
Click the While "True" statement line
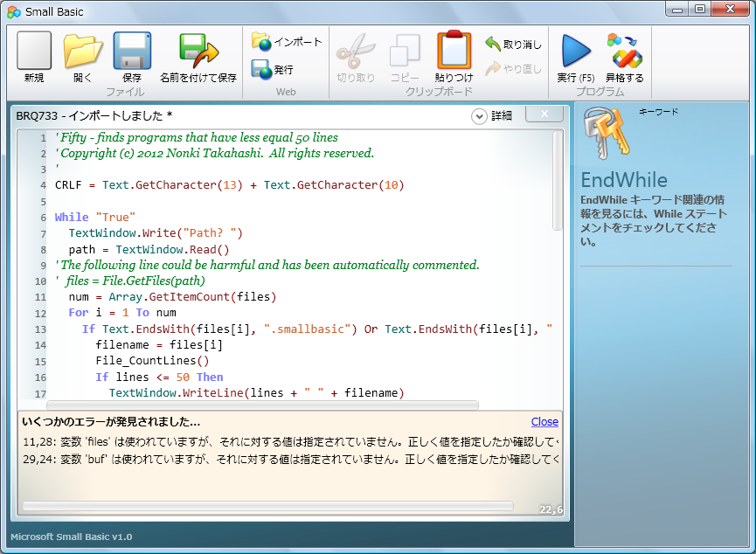[x=95, y=217]
